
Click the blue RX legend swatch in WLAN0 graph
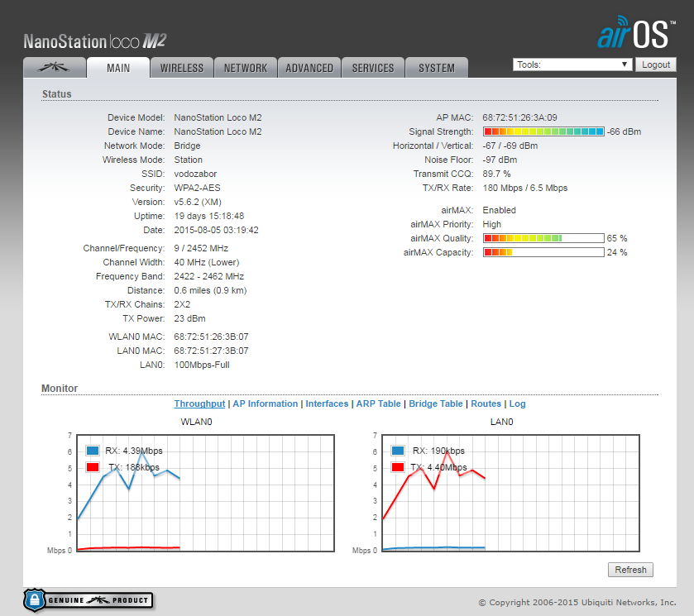(93, 451)
